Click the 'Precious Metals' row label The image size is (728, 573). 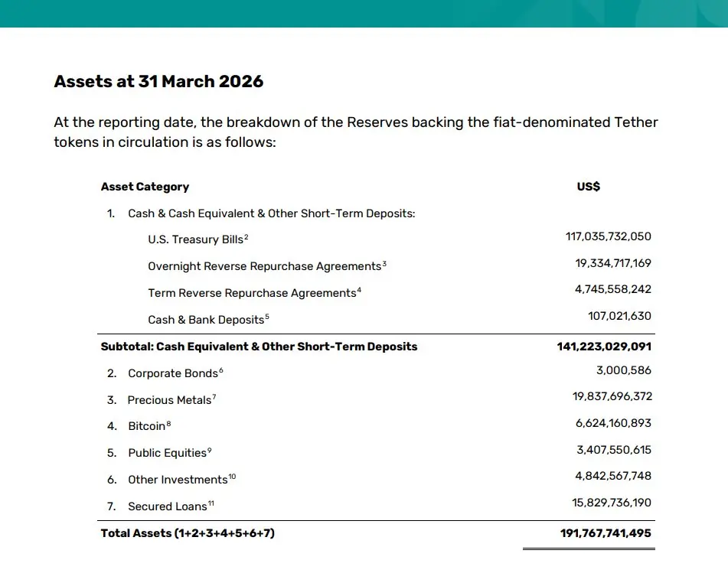point(169,400)
